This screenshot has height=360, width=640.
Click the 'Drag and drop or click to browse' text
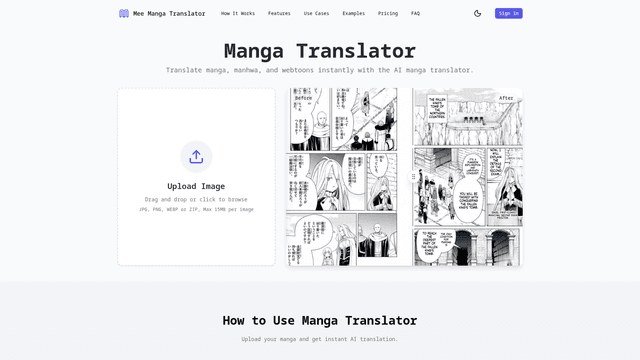[196, 200]
